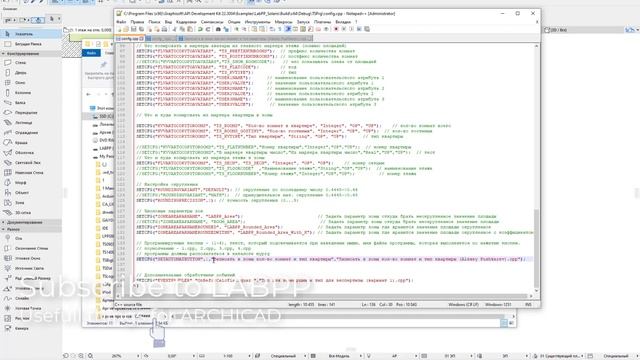Open the Файл menu in Notepad++

[x=121, y=22]
